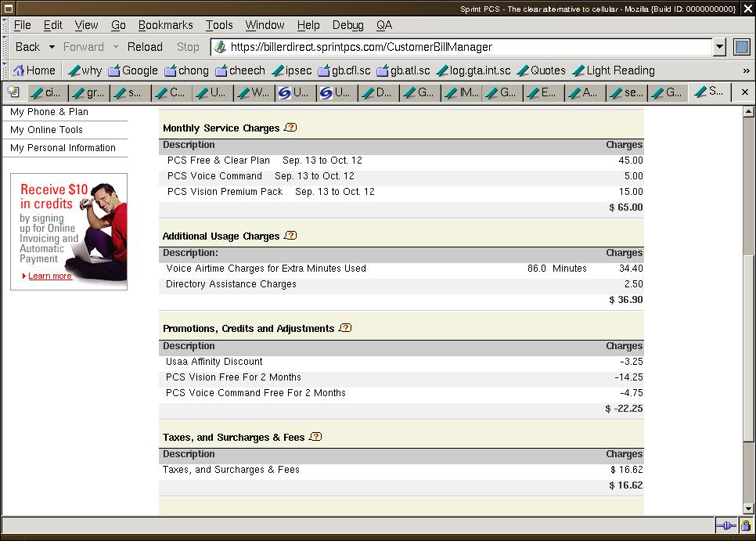Click the Forward button
The image size is (756, 541).
pos(84,47)
